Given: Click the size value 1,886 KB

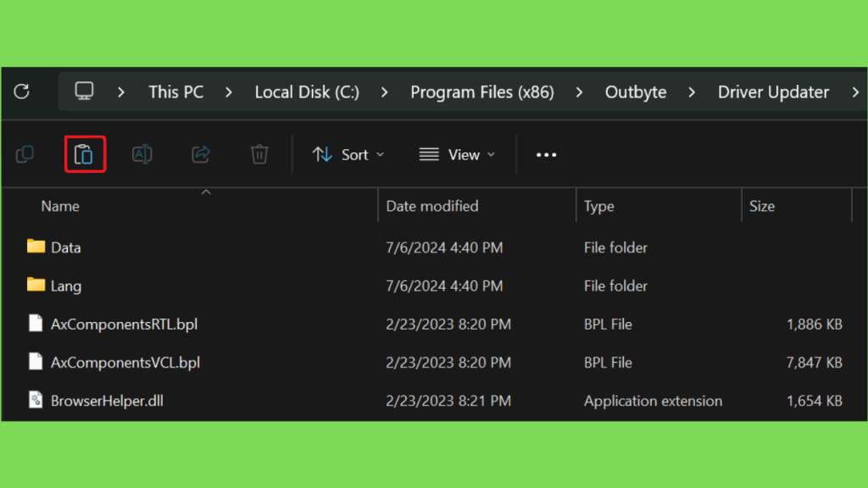Looking at the screenshot, I should 815,324.
